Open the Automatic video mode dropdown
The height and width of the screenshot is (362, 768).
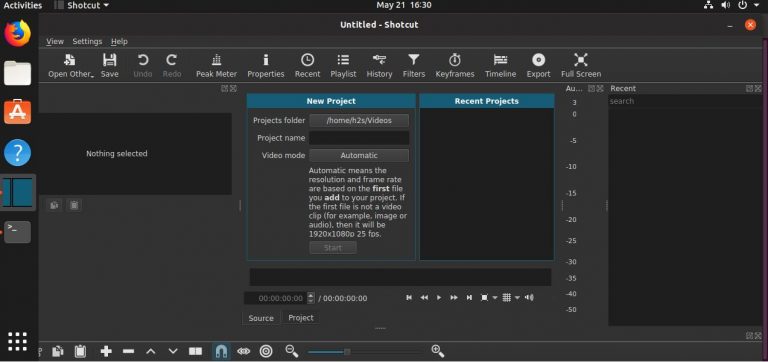(359, 155)
